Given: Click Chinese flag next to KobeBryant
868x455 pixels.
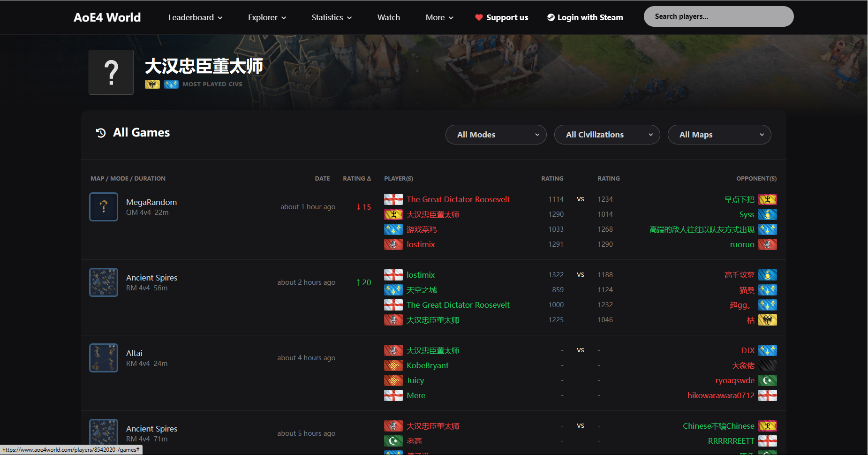Looking at the screenshot, I should (393, 365).
